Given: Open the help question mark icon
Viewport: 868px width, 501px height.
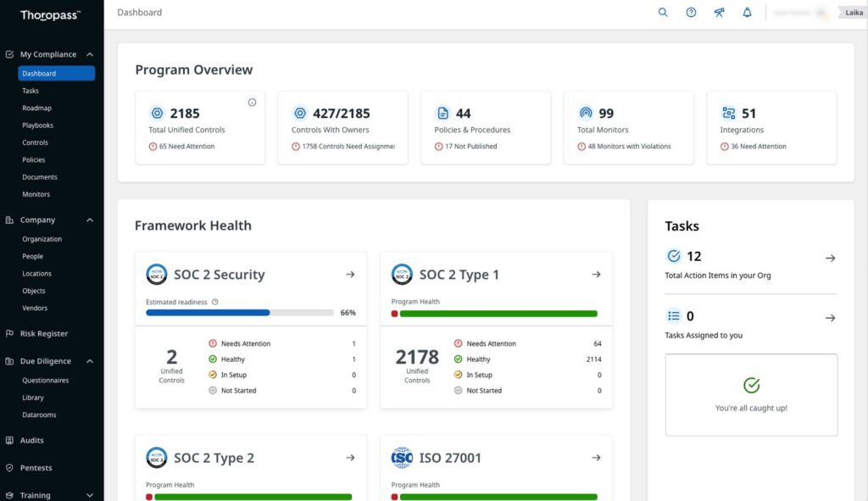Looking at the screenshot, I should click(x=691, y=13).
